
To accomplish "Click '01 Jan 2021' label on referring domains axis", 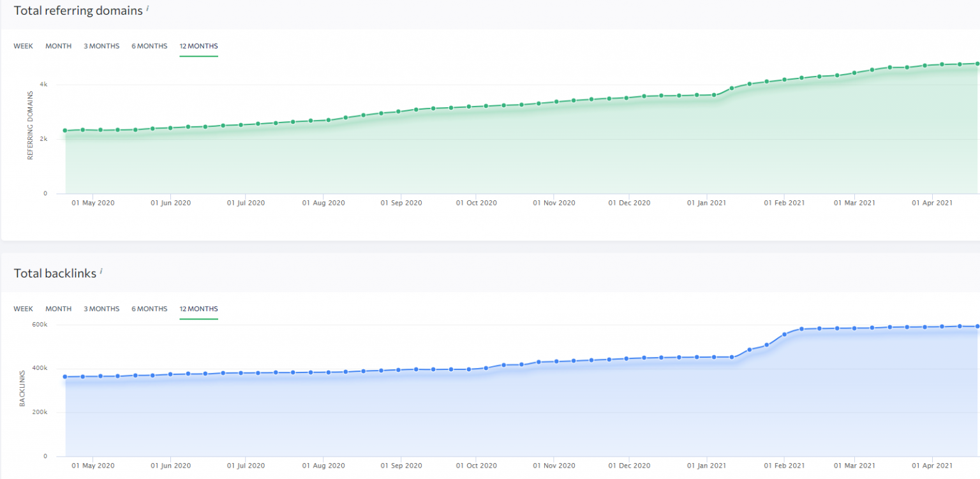I will pos(708,203).
